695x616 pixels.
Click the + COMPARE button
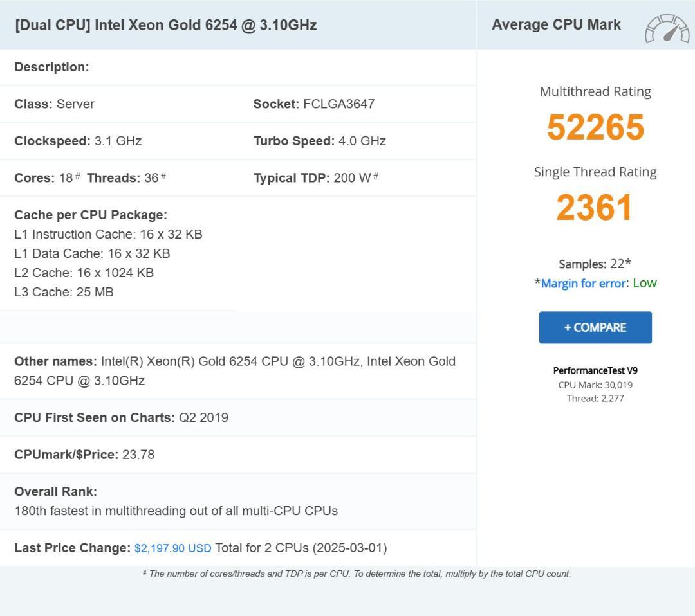pos(595,327)
